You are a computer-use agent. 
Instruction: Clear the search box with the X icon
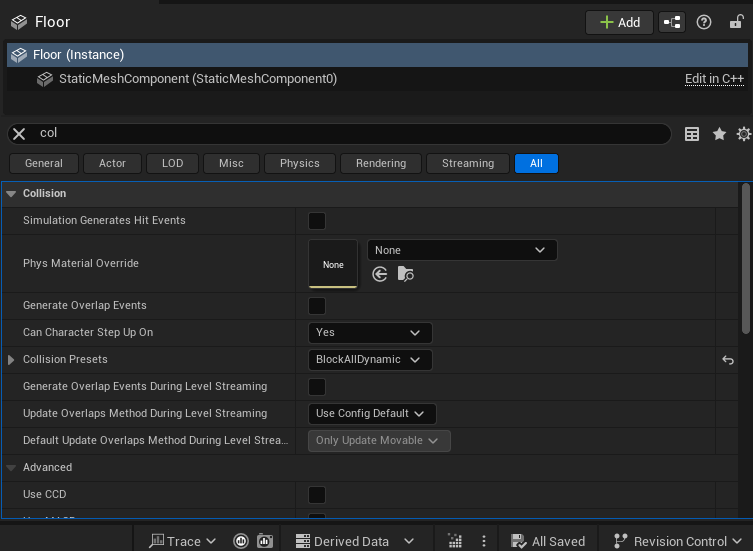19,134
